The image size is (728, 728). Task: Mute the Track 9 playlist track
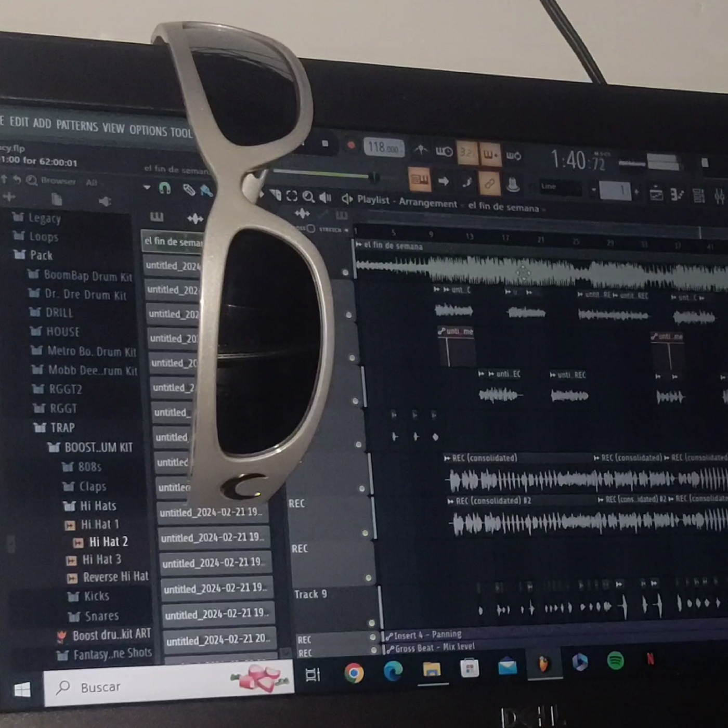coord(371,622)
